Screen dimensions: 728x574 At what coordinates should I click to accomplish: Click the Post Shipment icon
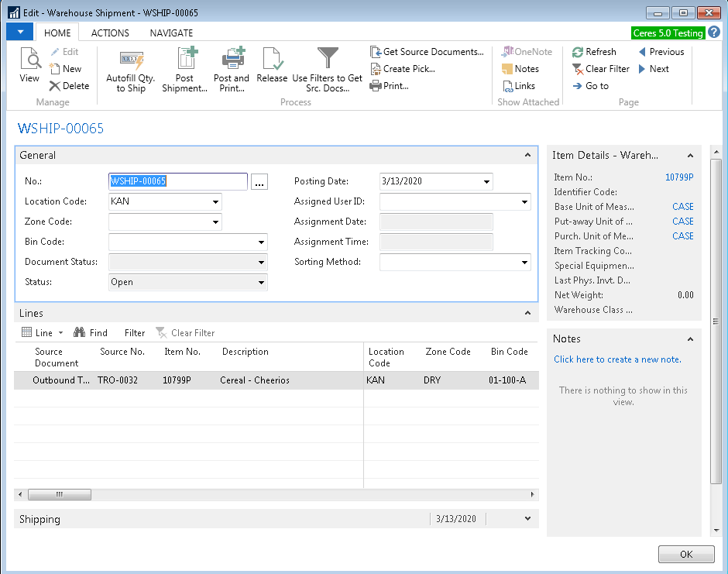[185, 60]
